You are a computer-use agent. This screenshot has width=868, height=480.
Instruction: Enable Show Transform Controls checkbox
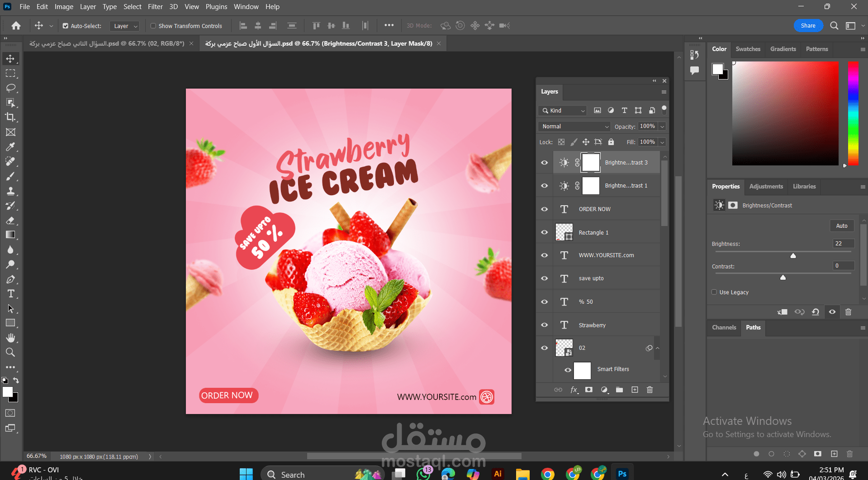coord(153,26)
